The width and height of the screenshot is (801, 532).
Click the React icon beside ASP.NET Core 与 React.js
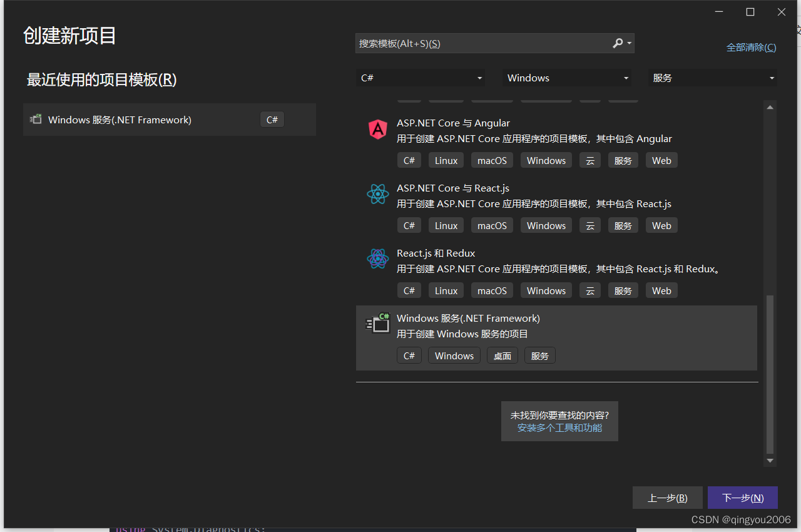click(x=378, y=194)
